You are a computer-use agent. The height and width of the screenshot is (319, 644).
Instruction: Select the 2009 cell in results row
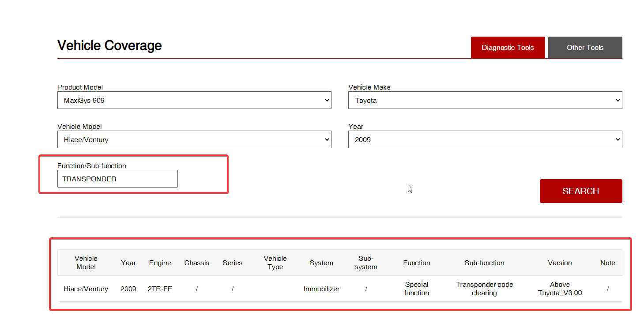[x=128, y=289]
